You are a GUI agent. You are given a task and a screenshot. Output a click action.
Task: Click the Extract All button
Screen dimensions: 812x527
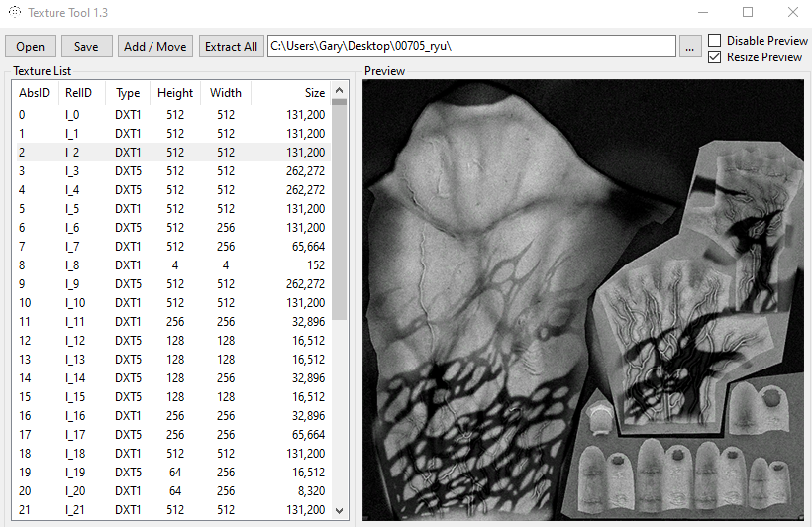click(x=231, y=47)
